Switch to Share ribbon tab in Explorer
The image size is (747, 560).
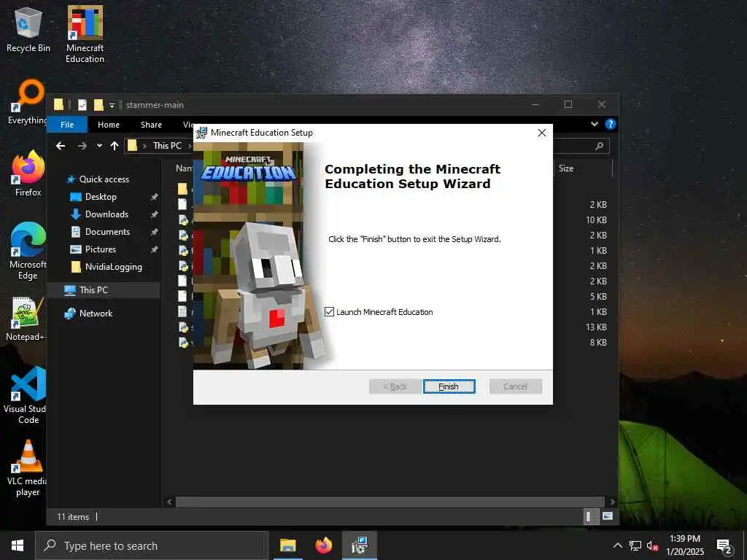pyautogui.click(x=151, y=124)
